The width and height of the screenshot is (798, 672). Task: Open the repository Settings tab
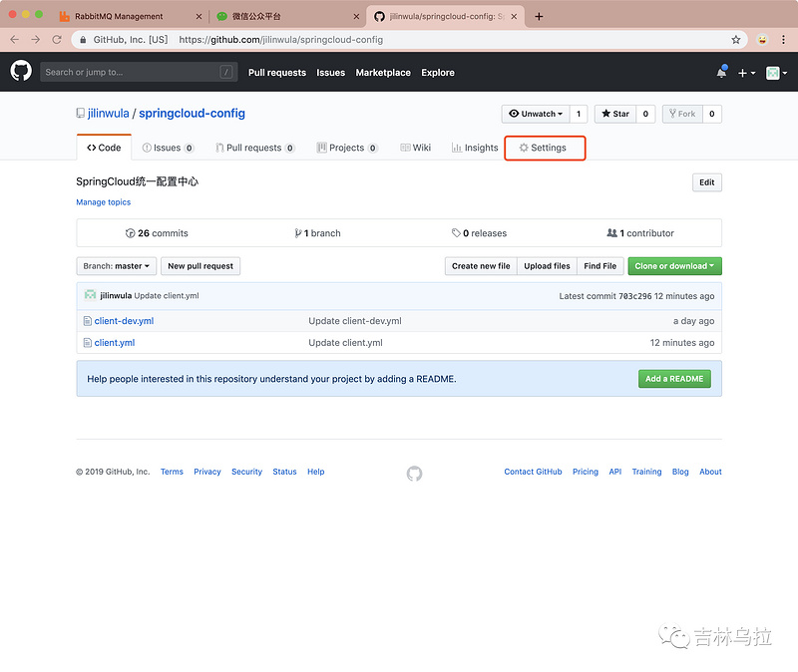[x=543, y=148]
